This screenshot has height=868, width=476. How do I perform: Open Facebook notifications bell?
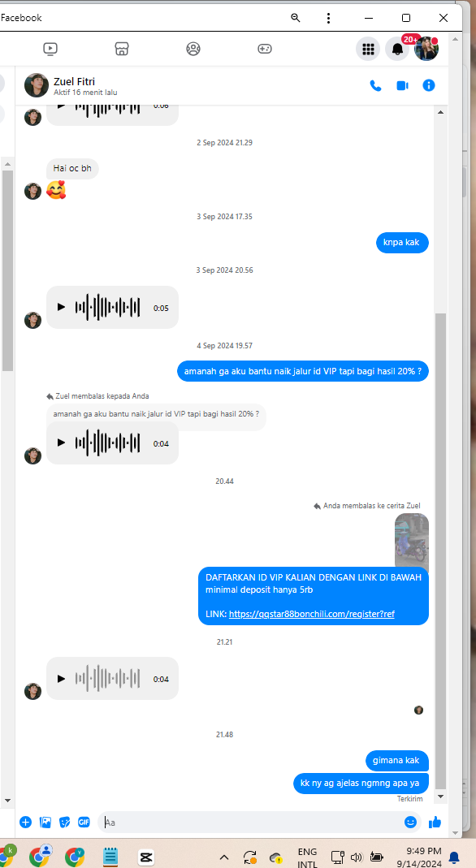click(x=397, y=49)
